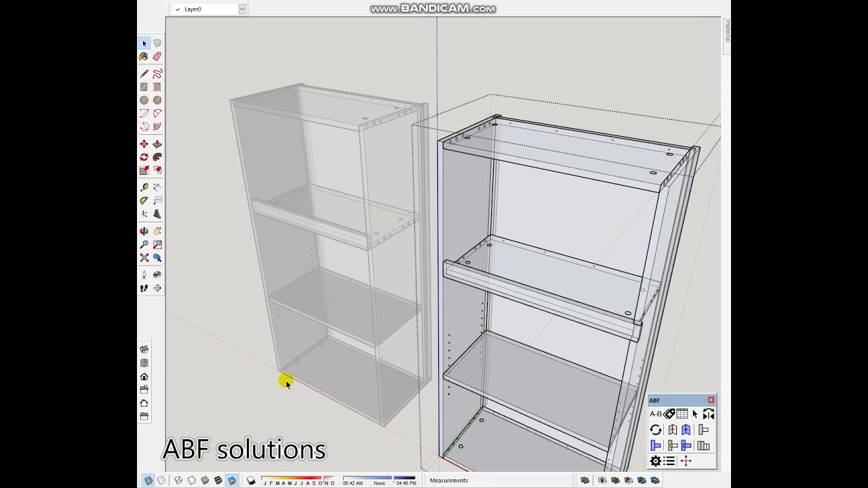Select the Freehand squiggle tool
868x488 pixels.
coord(157,73)
